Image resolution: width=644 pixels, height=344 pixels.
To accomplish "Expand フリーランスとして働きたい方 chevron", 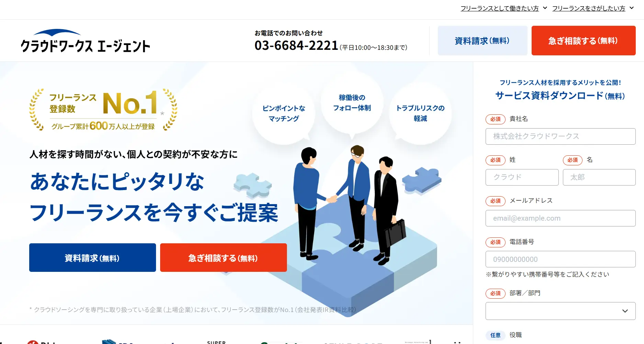I will coord(545,8).
